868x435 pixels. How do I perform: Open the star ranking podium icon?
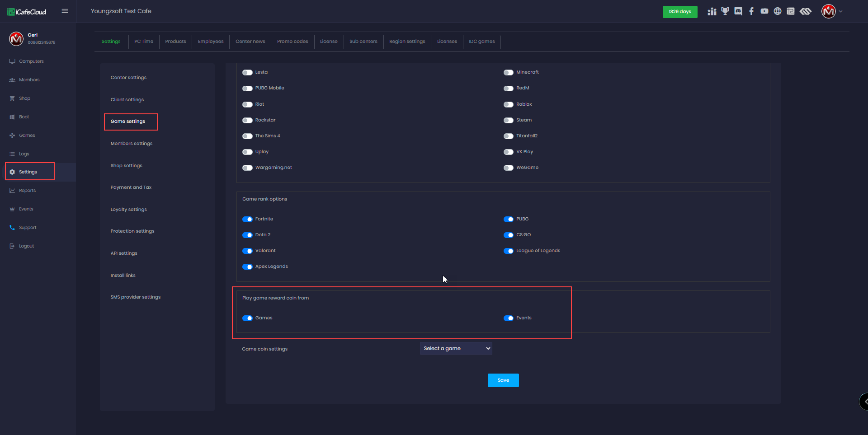pos(712,11)
